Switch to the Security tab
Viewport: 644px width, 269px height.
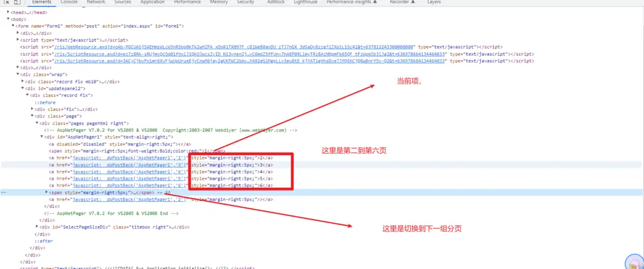tap(246, 2)
